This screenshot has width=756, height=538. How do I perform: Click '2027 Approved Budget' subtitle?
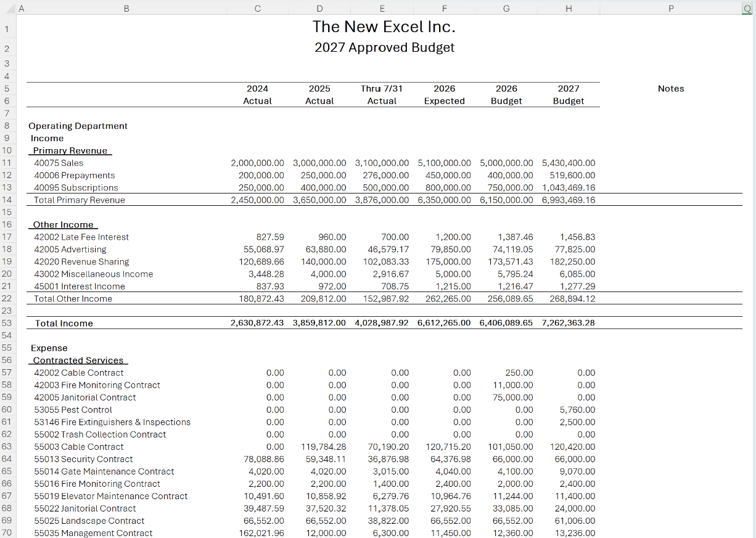(384, 47)
